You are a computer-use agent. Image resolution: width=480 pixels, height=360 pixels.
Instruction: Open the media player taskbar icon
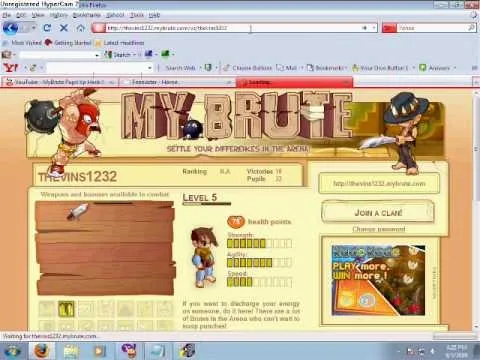pos(99,351)
